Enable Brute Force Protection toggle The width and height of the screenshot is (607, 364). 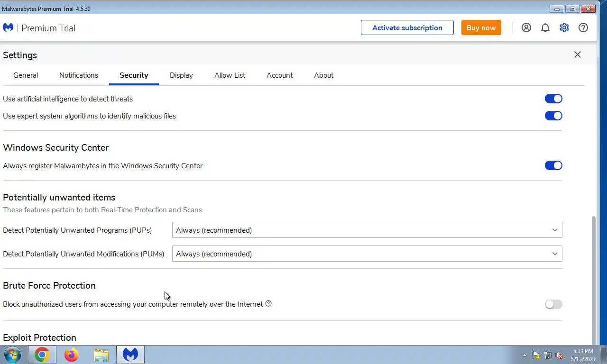[553, 304]
